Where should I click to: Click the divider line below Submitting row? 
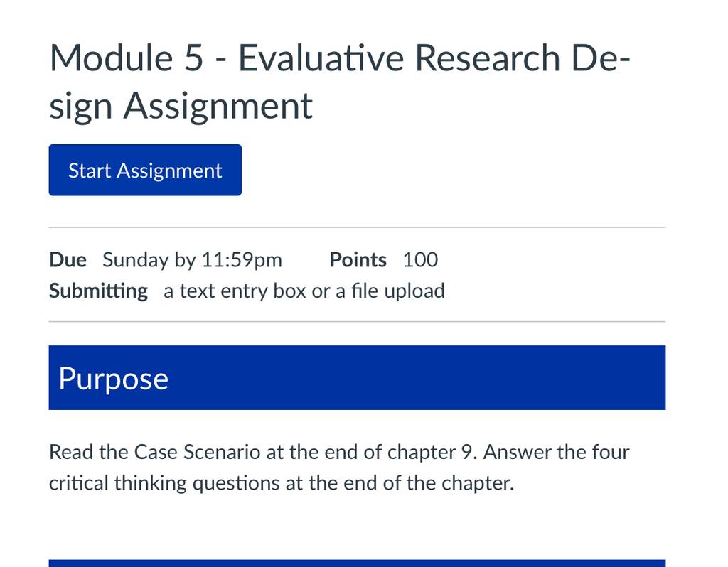[x=357, y=321]
